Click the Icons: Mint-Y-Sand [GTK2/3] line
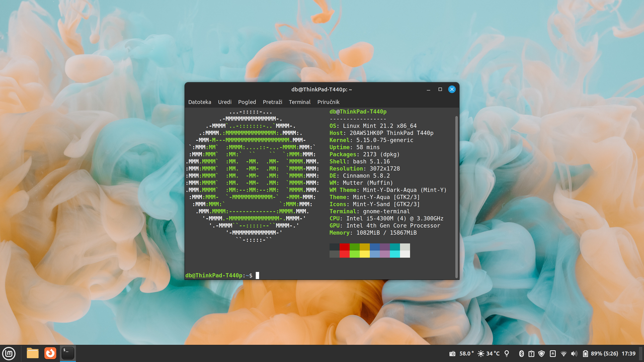The width and height of the screenshot is (644, 362). [375, 204]
